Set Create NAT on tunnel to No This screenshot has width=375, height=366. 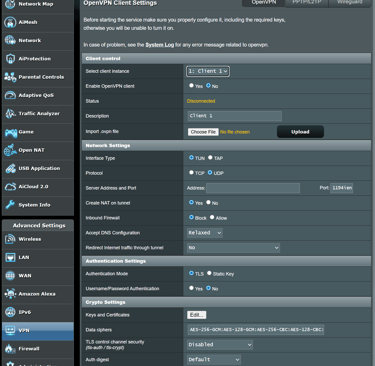click(208, 202)
